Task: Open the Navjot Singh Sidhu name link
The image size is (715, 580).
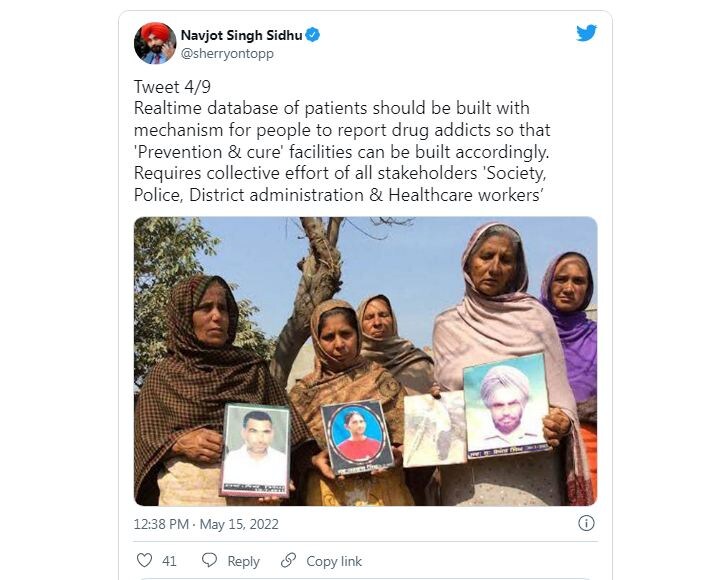Action: (241, 35)
